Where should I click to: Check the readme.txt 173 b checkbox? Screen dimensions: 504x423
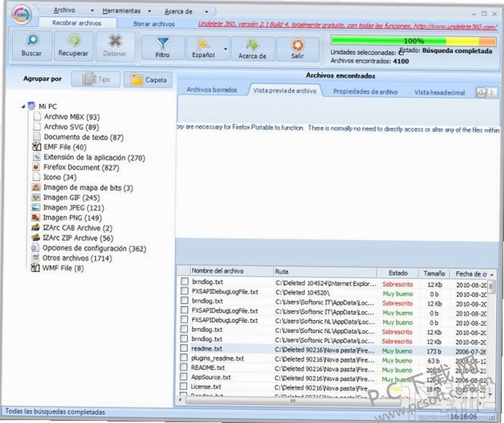[184, 348]
